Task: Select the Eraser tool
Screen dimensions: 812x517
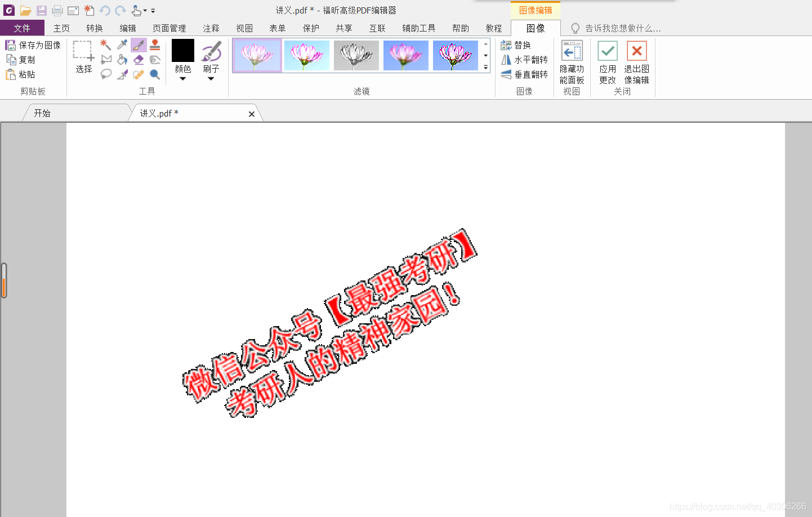Action: coord(139,59)
